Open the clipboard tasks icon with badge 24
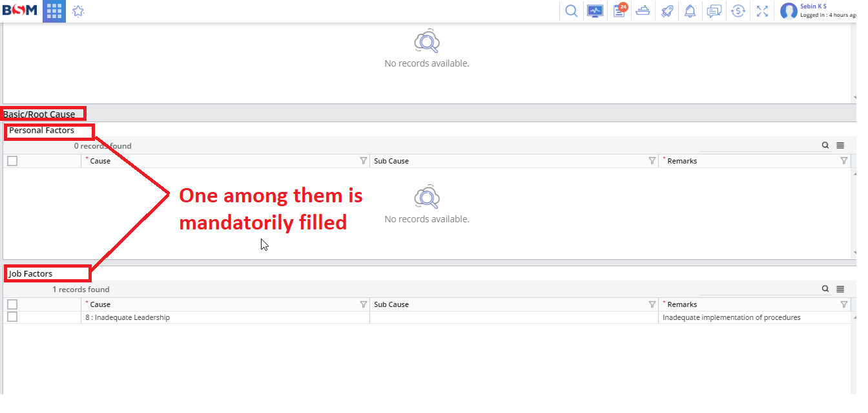Viewport: 868px width, 413px height. (619, 10)
